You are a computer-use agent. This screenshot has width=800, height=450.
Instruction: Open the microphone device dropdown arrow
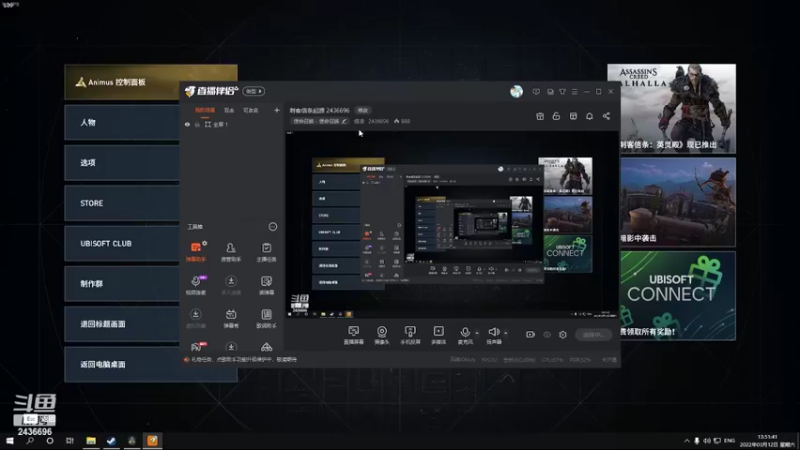(477, 333)
